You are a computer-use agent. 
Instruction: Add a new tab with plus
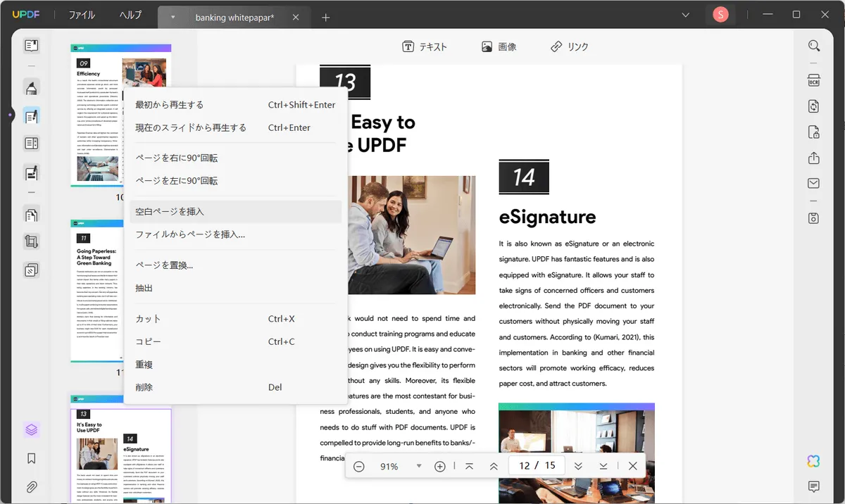point(325,18)
